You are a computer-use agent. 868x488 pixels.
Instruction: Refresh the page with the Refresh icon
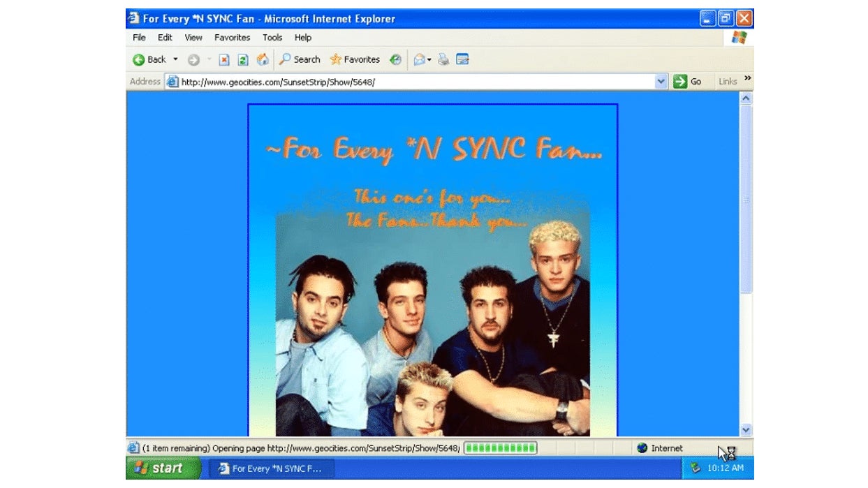(x=243, y=60)
